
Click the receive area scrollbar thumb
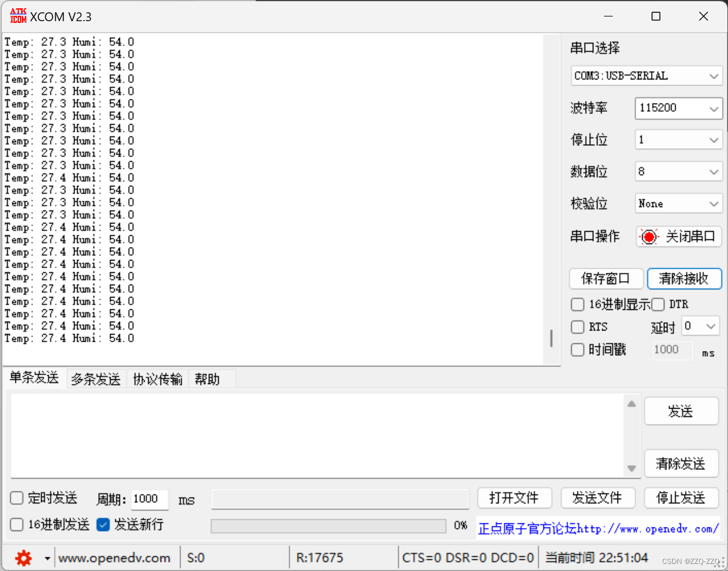pyautogui.click(x=551, y=338)
